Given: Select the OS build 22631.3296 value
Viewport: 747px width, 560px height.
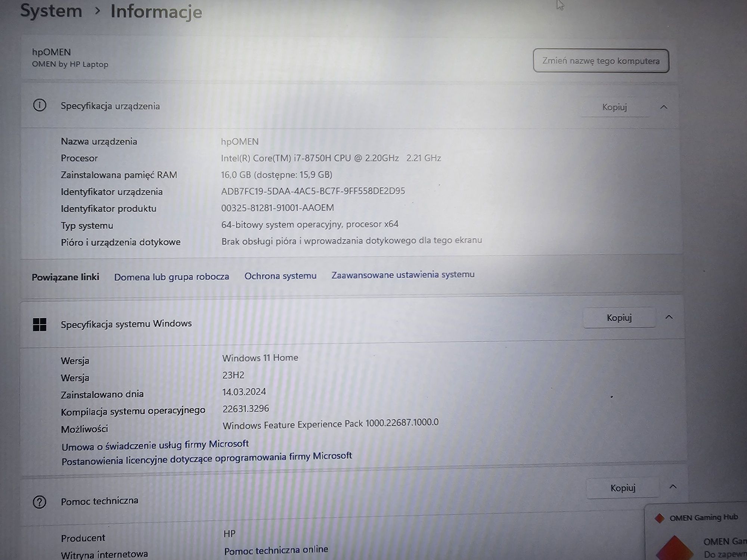Looking at the screenshot, I should tap(246, 408).
